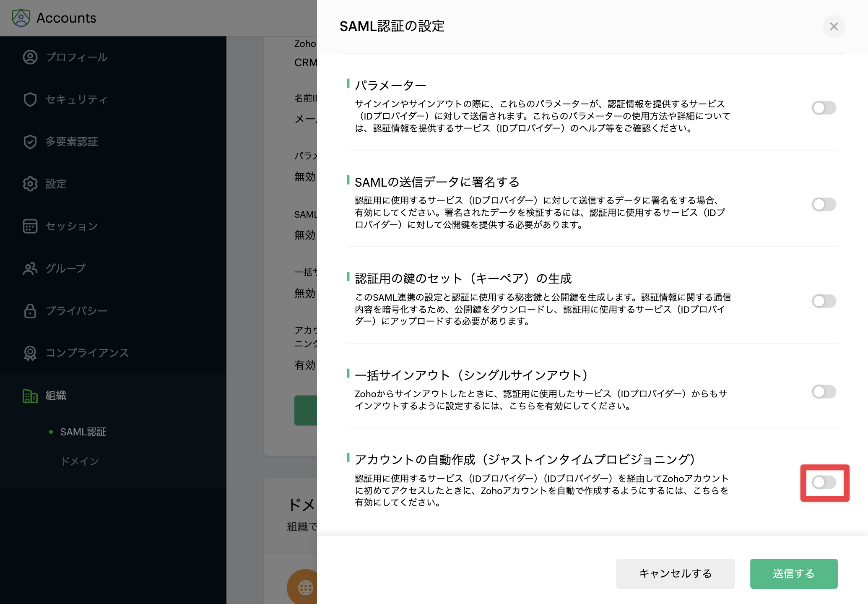
Task: Click the パラメーター section heading
Action: point(390,85)
